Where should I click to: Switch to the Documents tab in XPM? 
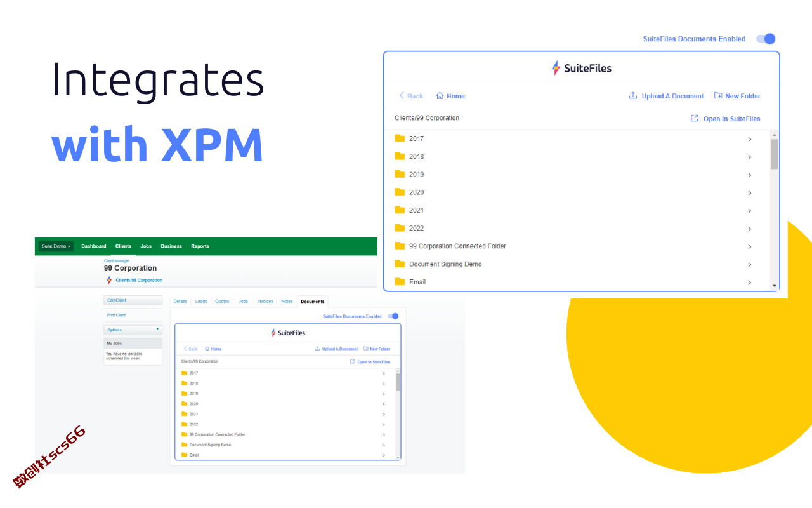312,301
